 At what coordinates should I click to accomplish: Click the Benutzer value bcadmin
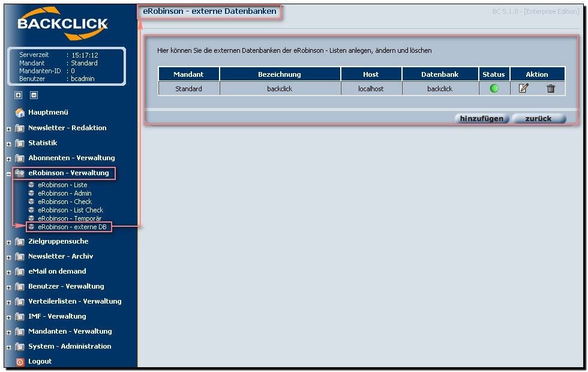coord(83,79)
